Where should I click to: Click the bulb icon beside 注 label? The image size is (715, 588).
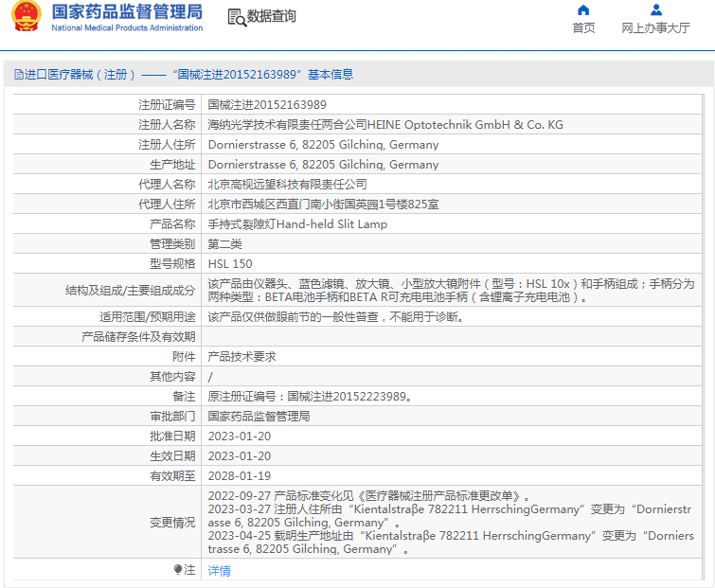pyautogui.click(x=177, y=570)
